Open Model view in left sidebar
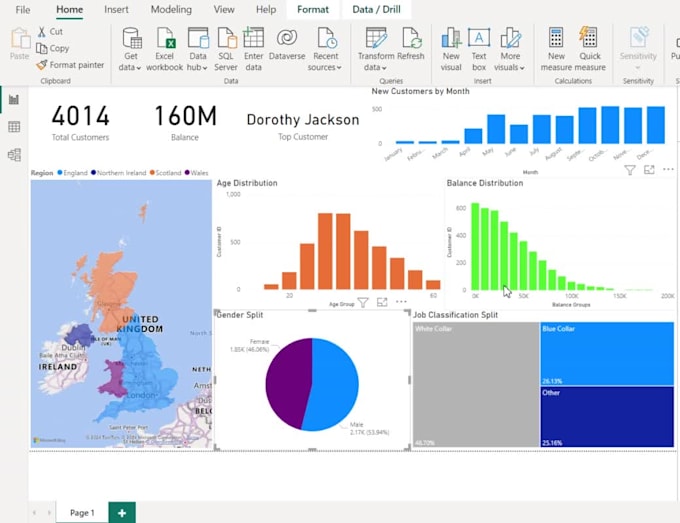This screenshot has width=680, height=523. pyautogui.click(x=14, y=155)
